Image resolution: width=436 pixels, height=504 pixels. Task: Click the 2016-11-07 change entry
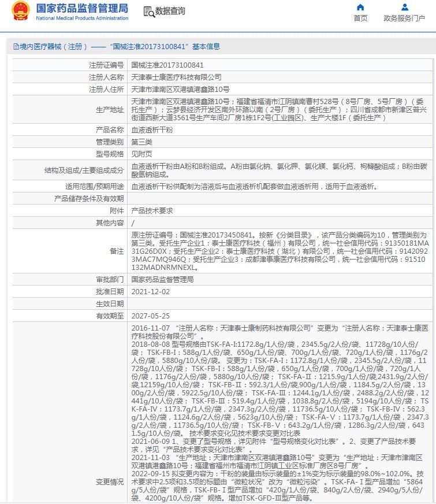(280, 332)
